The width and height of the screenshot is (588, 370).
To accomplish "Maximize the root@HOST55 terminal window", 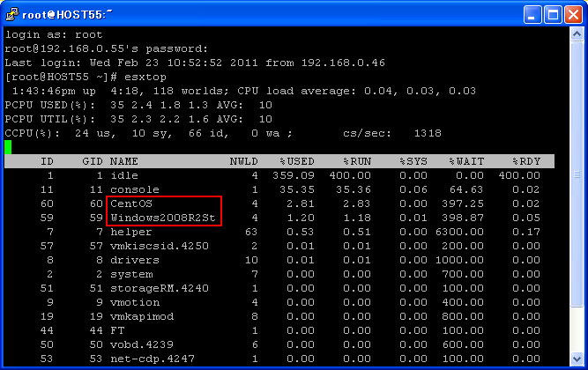I will tap(553, 15).
